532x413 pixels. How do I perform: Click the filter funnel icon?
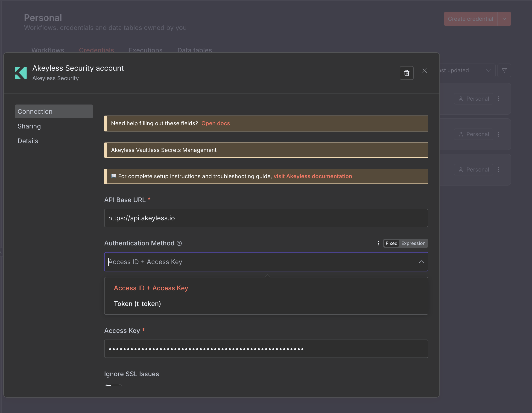(504, 71)
